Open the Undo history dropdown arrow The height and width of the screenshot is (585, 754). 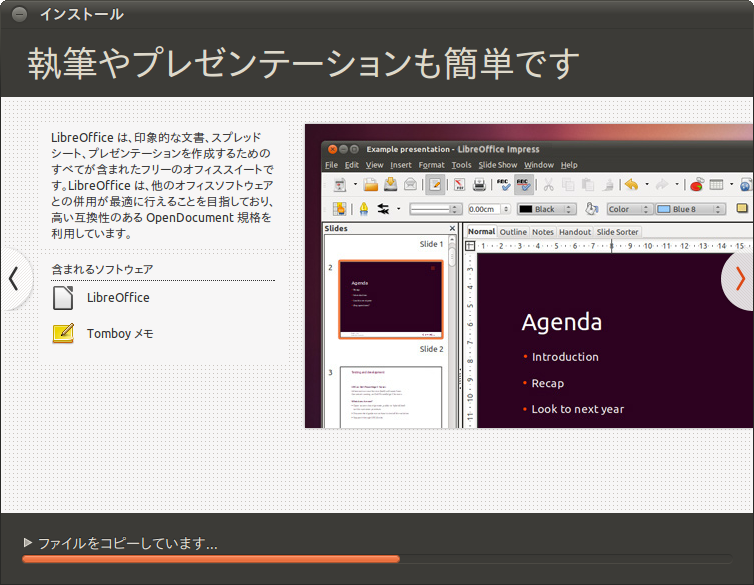647,184
